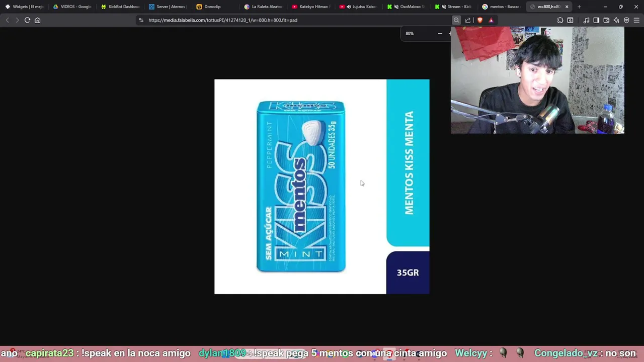Click the 35GR weight label
The height and width of the screenshot is (362, 644).
[x=408, y=273]
